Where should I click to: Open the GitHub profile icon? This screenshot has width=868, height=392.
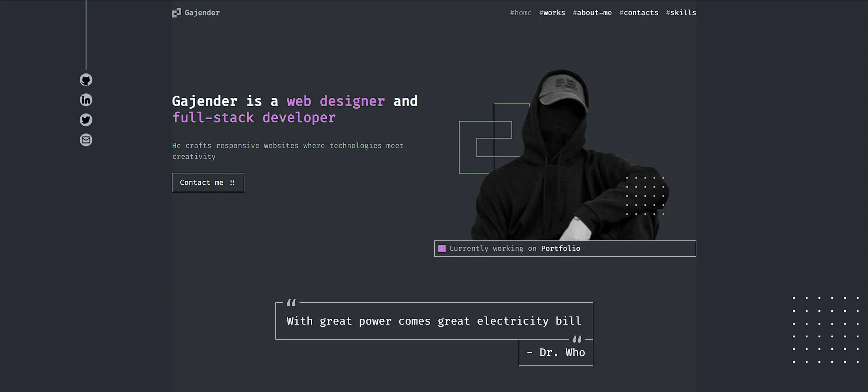tap(86, 80)
